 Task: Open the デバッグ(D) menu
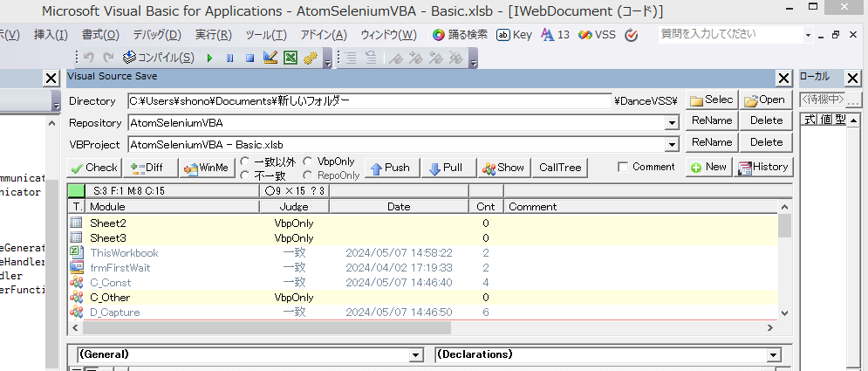157,35
